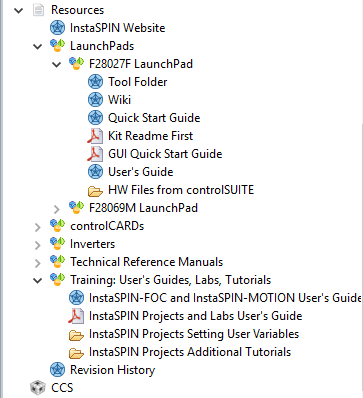This screenshot has height=398, width=363.
Task: Click the web icon beside Revision History
Action: (57, 370)
